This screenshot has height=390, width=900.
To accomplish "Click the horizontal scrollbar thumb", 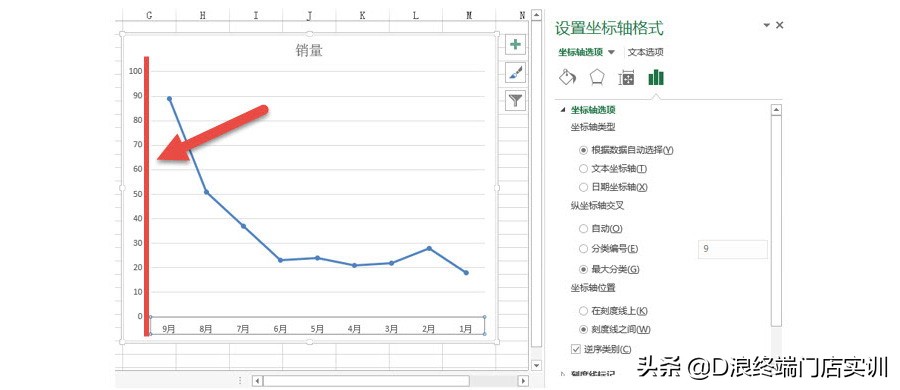I will pyautogui.click(x=366, y=381).
